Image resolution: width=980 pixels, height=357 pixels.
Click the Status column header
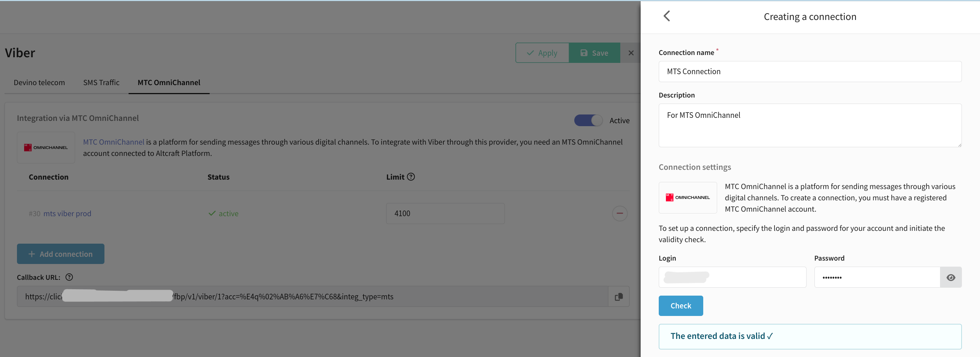point(218,177)
